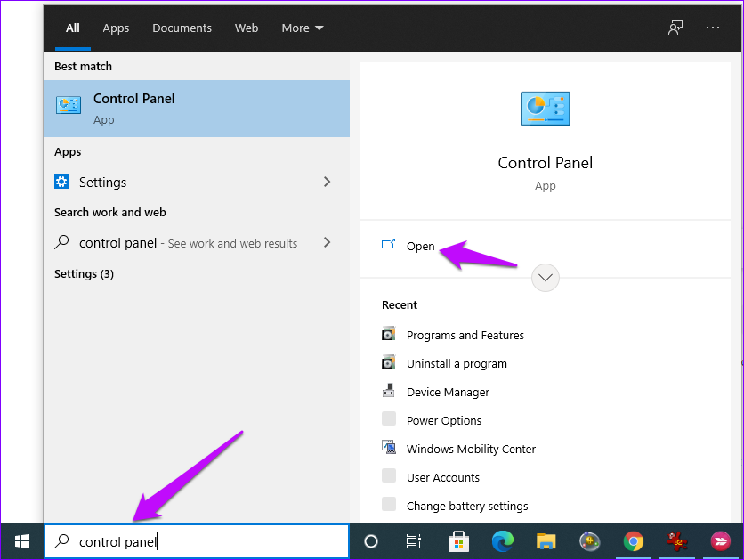This screenshot has height=560, width=744.
Task: Open the More dropdown filter
Action: pos(303,28)
